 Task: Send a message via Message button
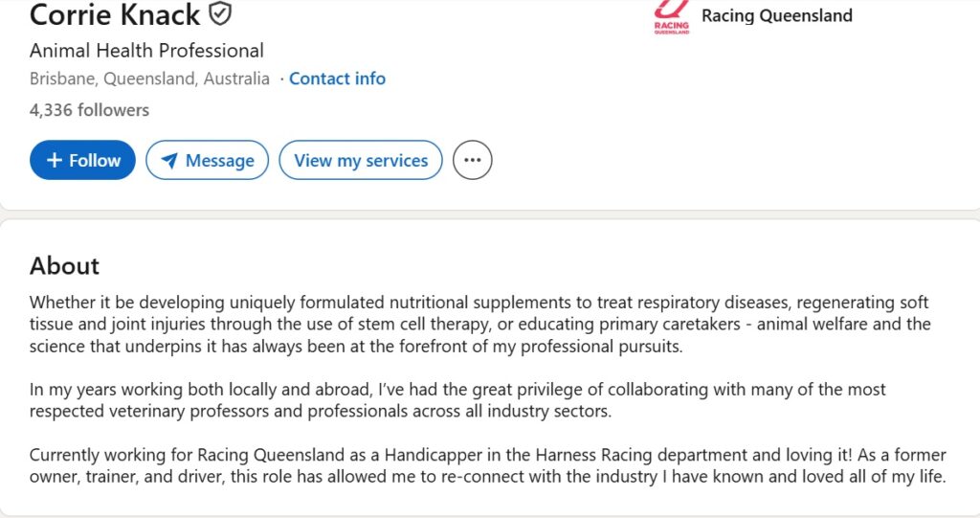pos(218,160)
